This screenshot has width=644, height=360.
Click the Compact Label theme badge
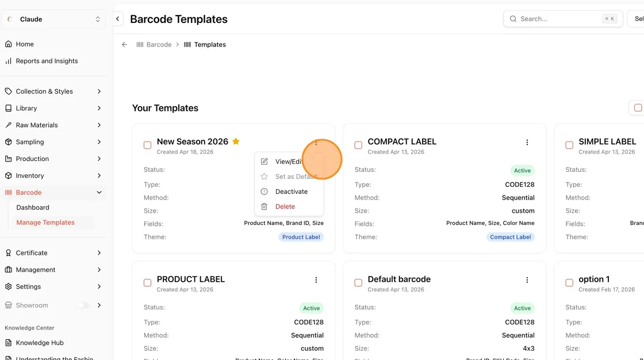511,237
